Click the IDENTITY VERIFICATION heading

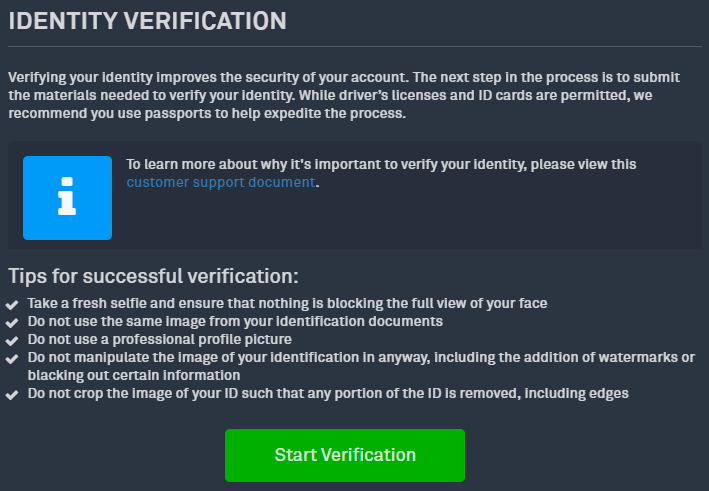pyautogui.click(x=147, y=21)
